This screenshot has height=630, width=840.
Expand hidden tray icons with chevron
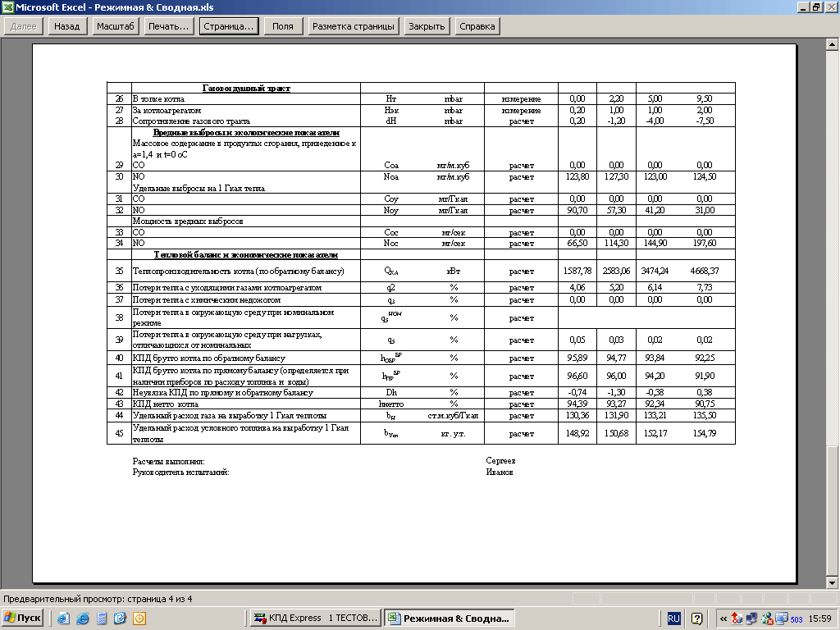pyautogui.click(x=723, y=619)
